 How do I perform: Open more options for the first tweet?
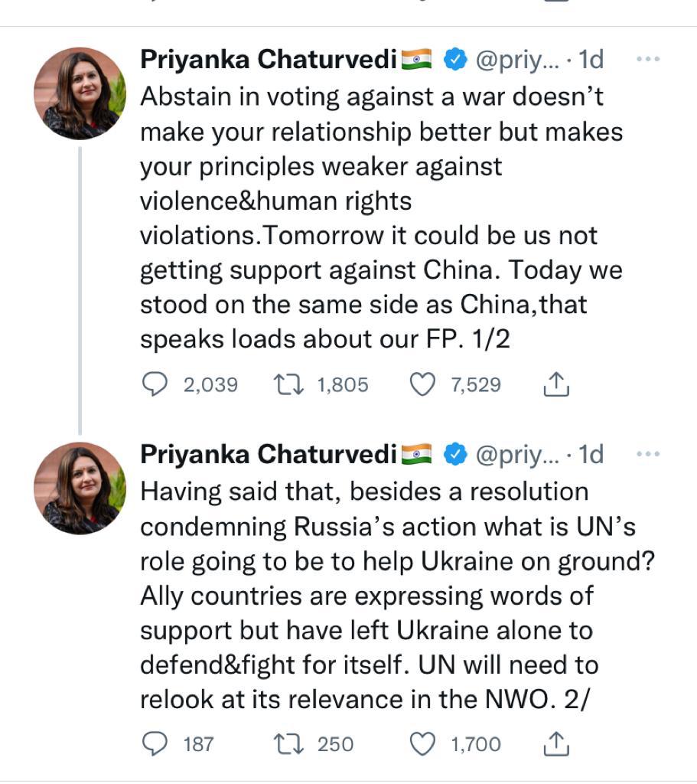[648, 59]
